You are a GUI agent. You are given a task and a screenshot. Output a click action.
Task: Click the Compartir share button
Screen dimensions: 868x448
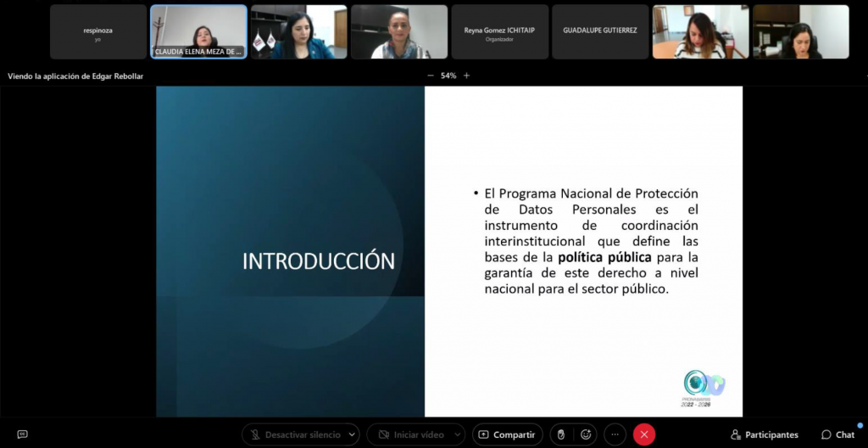tap(507, 434)
